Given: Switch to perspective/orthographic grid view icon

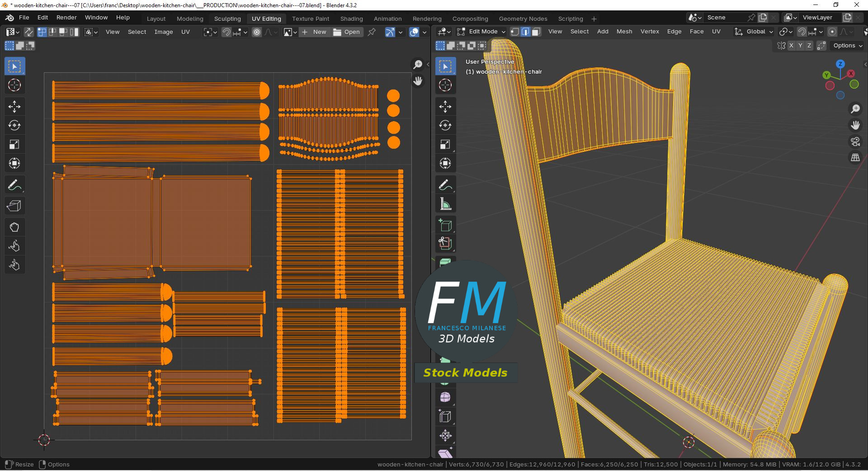Looking at the screenshot, I should click(855, 158).
